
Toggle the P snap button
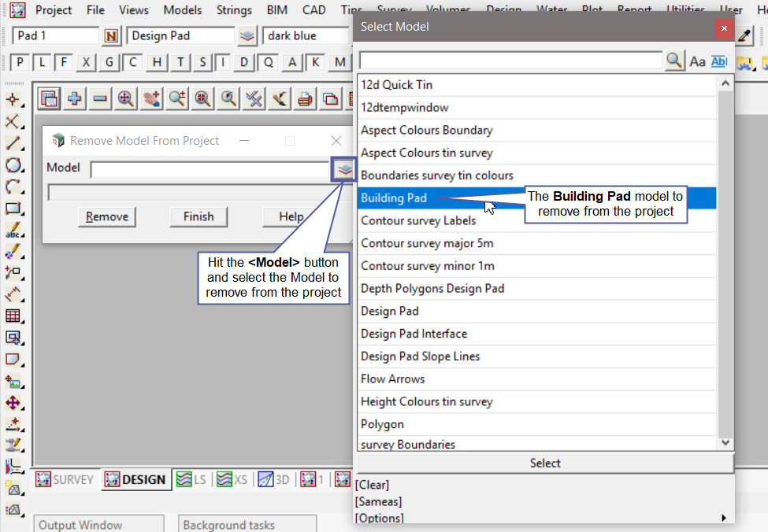(x=20, y=62)
